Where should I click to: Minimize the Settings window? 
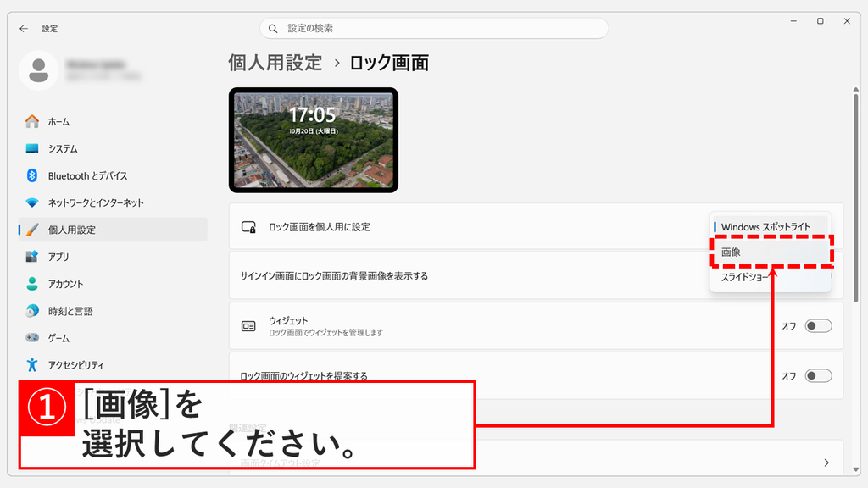793,21
